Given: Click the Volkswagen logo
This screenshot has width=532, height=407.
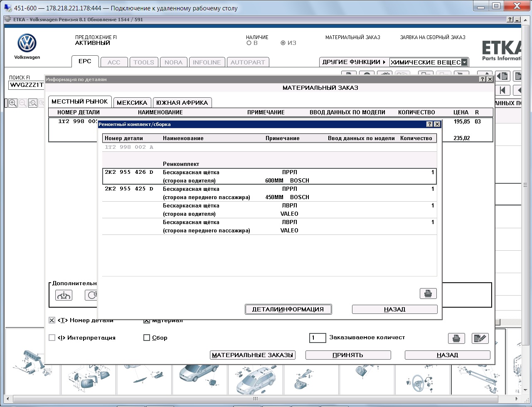Looking at the screenshot, I should (27, 43).
